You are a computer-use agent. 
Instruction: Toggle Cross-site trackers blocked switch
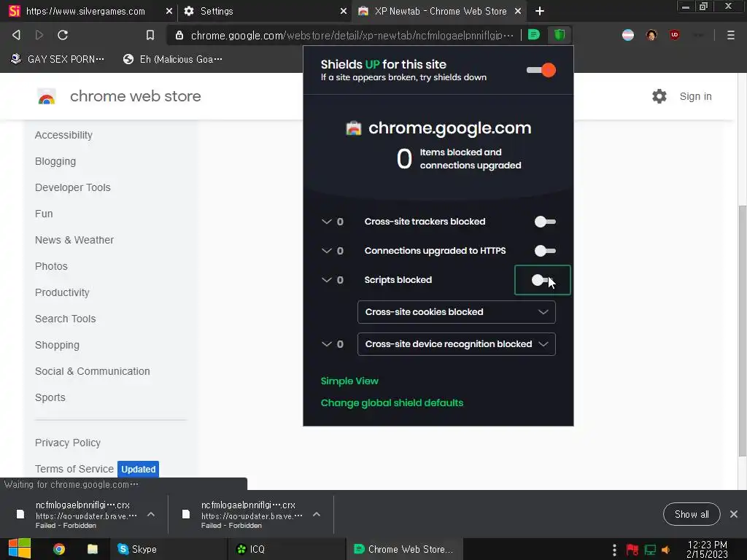point(545,222)
